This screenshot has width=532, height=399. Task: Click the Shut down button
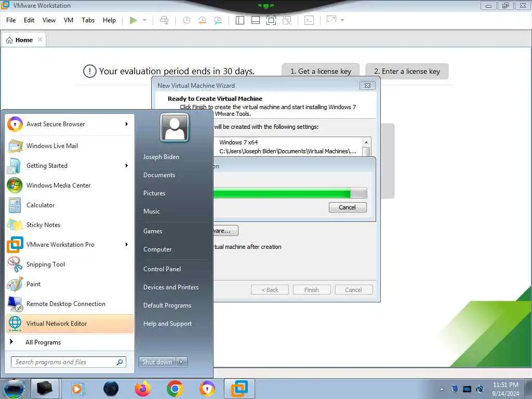tap(157, 362)
